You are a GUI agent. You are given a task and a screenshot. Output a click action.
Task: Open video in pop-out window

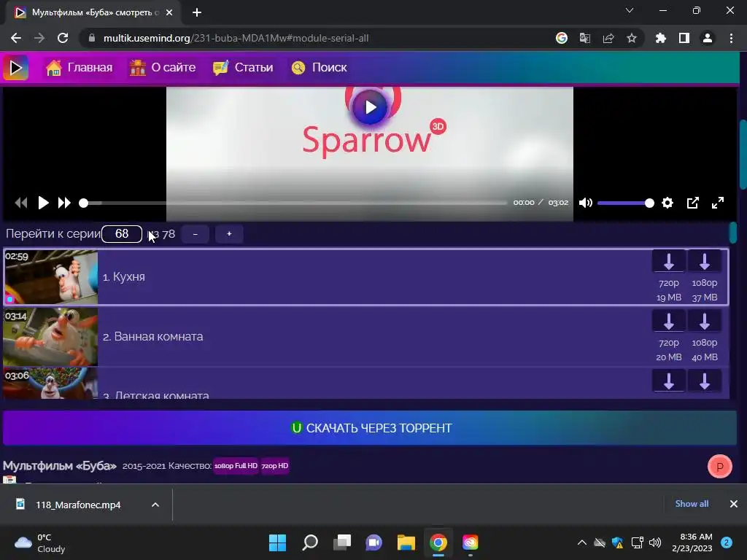693,203
